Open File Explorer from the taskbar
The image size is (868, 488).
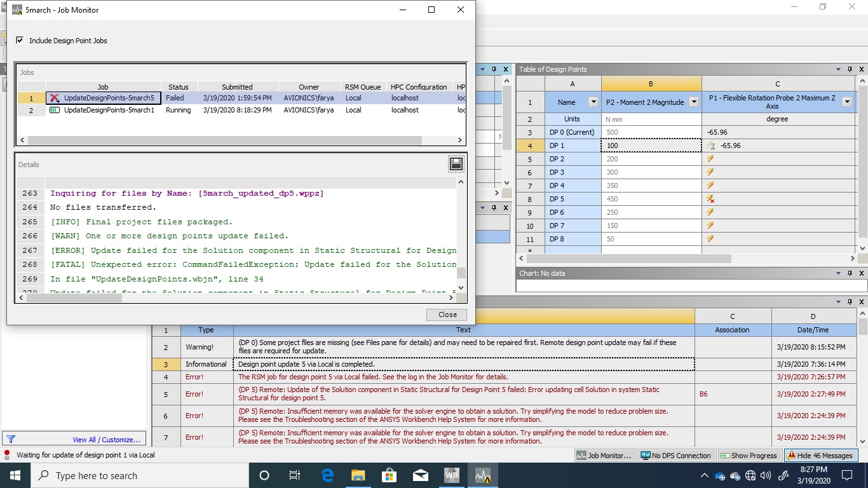358,475
